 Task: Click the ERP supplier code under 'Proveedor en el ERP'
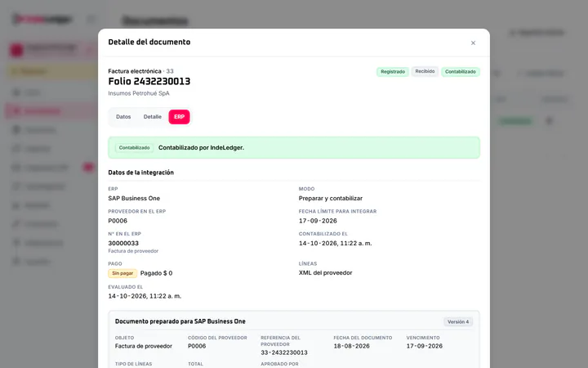pos(118,221)
